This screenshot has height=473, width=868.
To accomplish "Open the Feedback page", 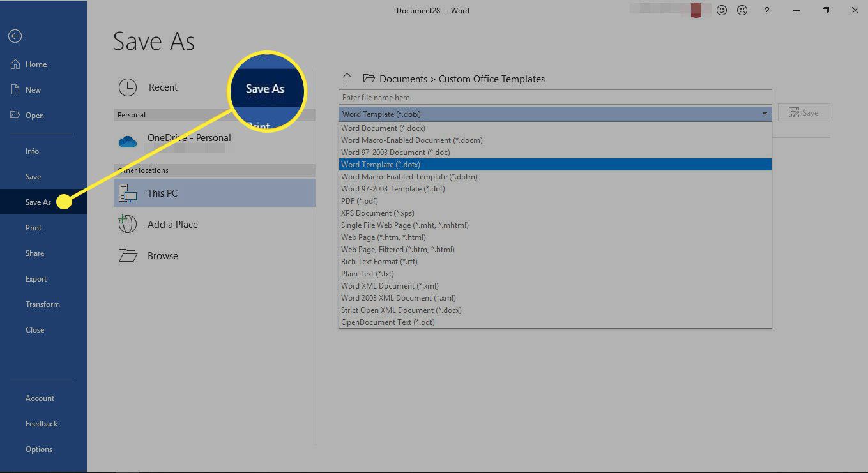I will [x=43, y=424].
